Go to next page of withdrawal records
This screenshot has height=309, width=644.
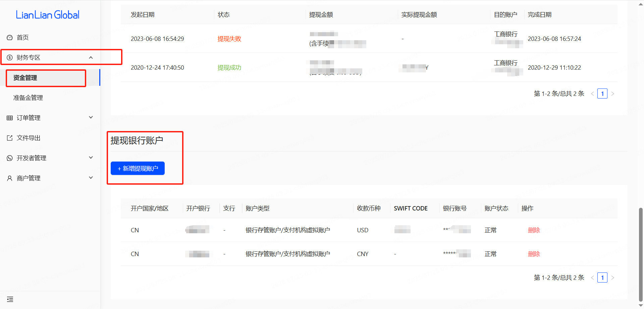tap(613, 94)
